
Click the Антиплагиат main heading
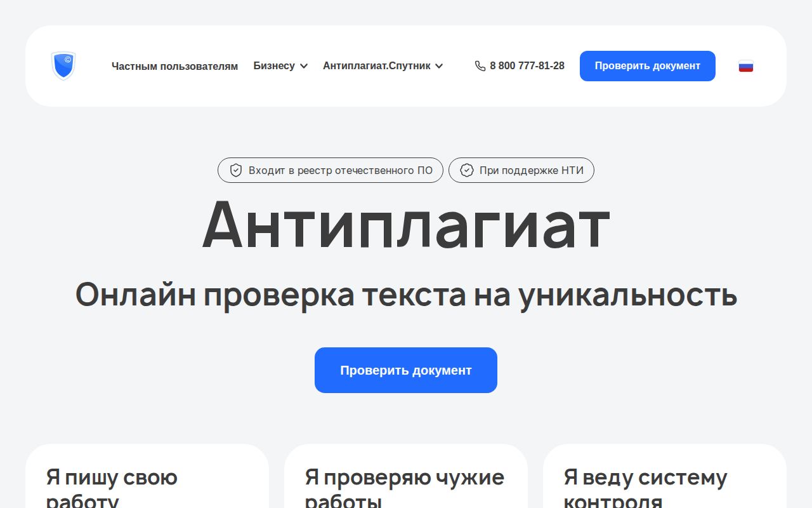click(x=406, y=225)
